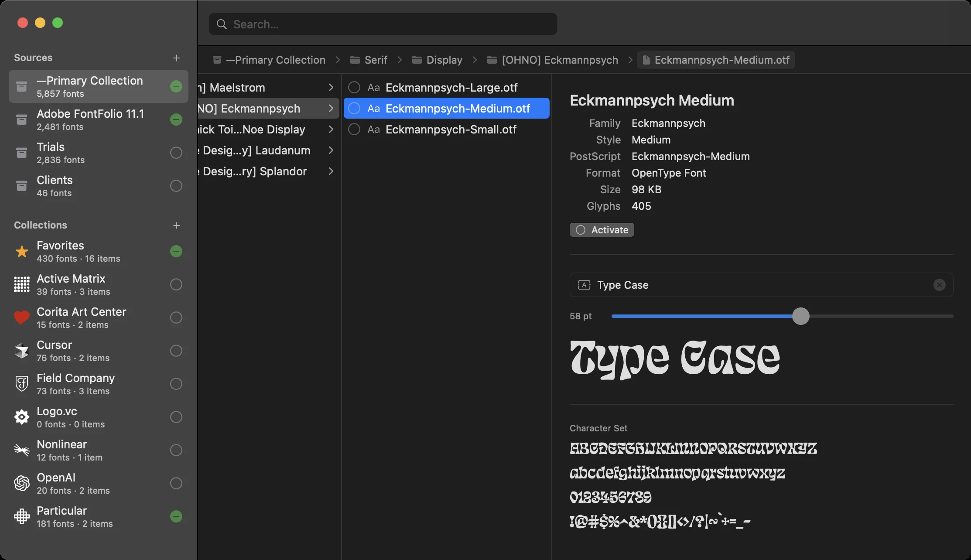This screenshot has width=971, height=560.
Task: Go to [OHNO] Eckmannpsych in breadcrumb
Action: 553,60
